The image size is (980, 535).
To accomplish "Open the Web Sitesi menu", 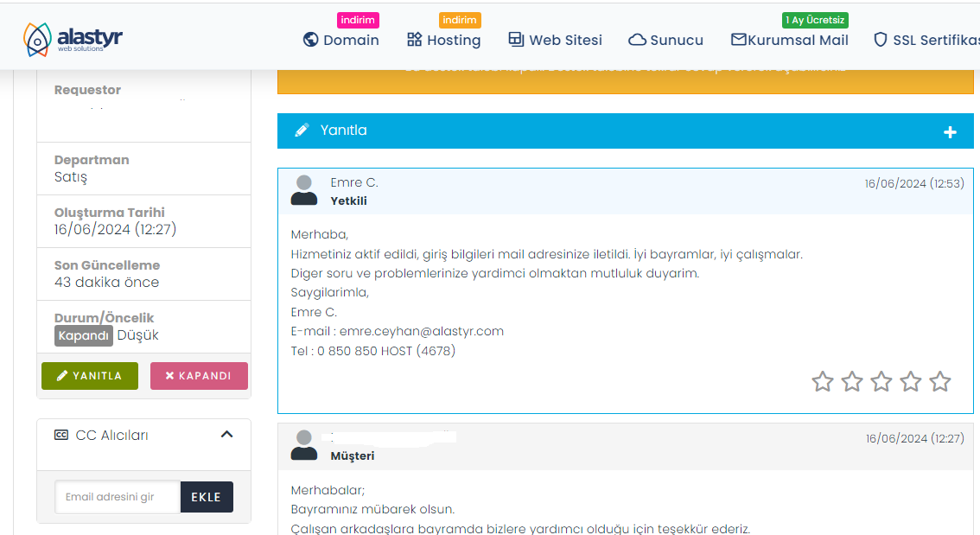I will (x=555, y=40).
